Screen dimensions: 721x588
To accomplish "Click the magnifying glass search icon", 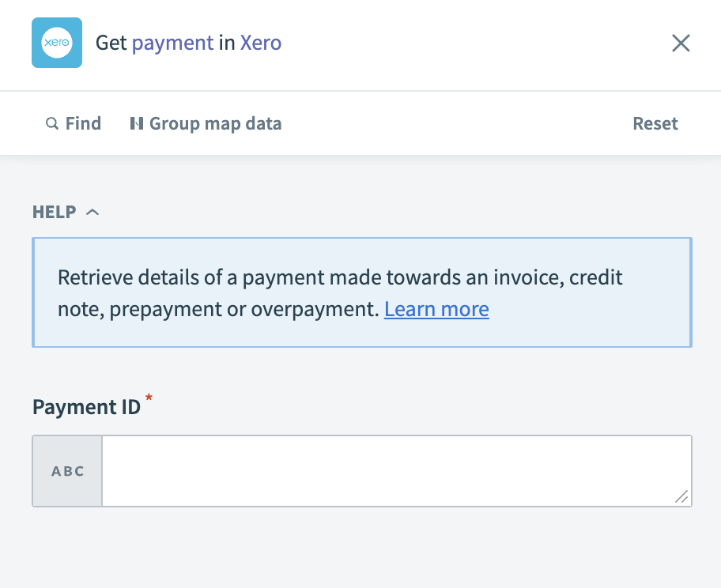I will click(51, 123).
